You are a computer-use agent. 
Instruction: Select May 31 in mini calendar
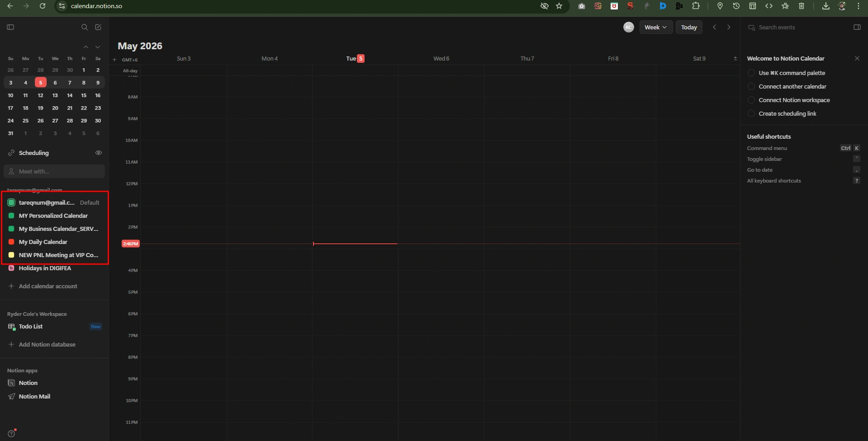[10, 133]
